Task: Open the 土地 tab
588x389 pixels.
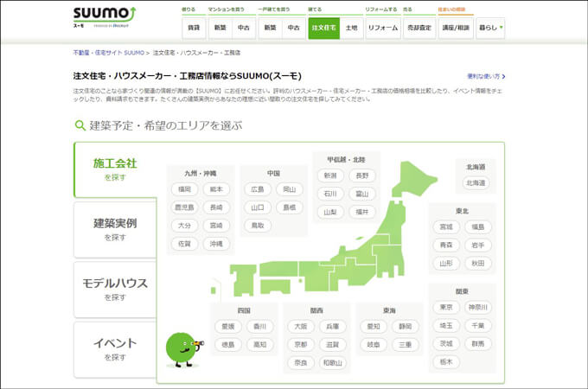Action: pyautogui.click(x=351, y=28)
